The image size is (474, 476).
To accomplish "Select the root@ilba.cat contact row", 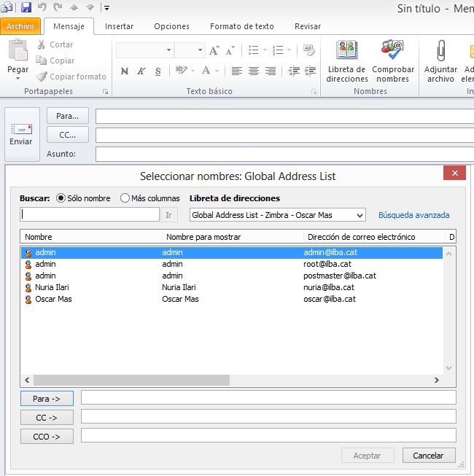I will 231,264.
